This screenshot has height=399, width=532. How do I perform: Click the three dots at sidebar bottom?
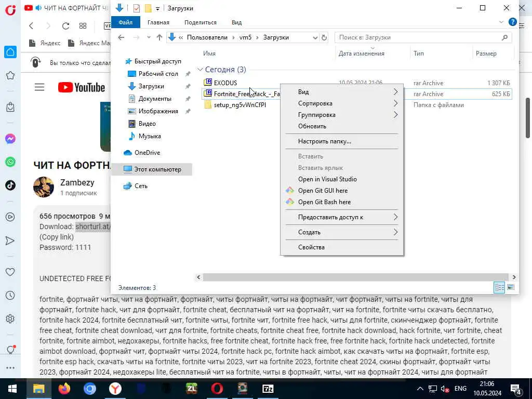pyautogui.click(x=10, y=368)
